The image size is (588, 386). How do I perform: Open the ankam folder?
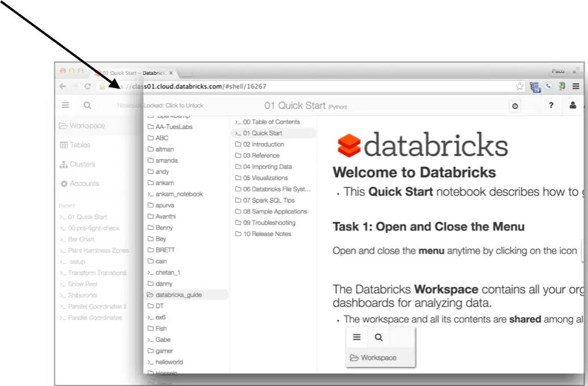point(160,183)
